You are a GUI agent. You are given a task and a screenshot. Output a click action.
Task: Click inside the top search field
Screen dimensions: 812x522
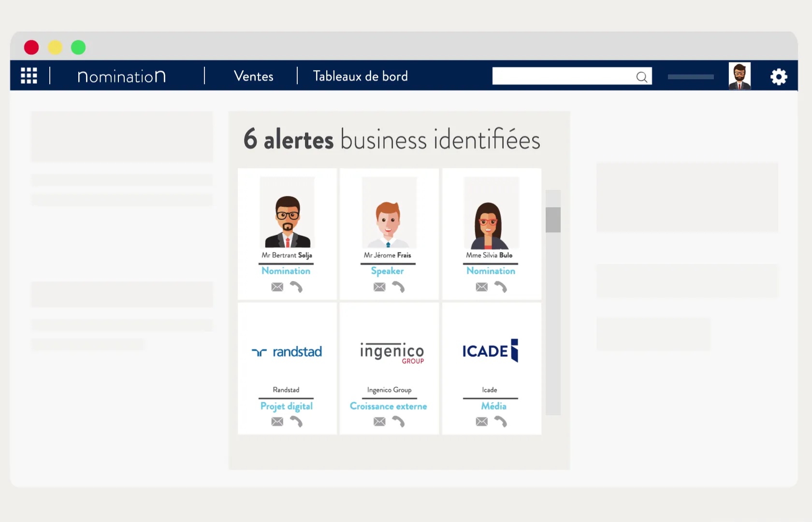pyautogui.click(x=572, y=76)
